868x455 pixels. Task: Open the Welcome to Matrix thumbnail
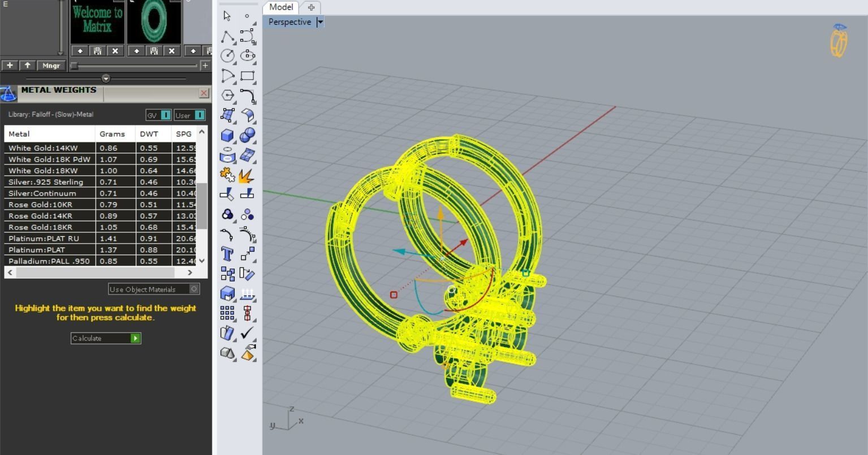tap(97, 21)
